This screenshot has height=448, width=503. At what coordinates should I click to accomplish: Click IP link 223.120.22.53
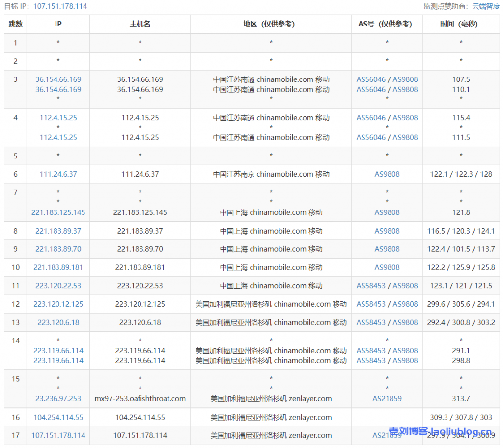coord(58,286)
